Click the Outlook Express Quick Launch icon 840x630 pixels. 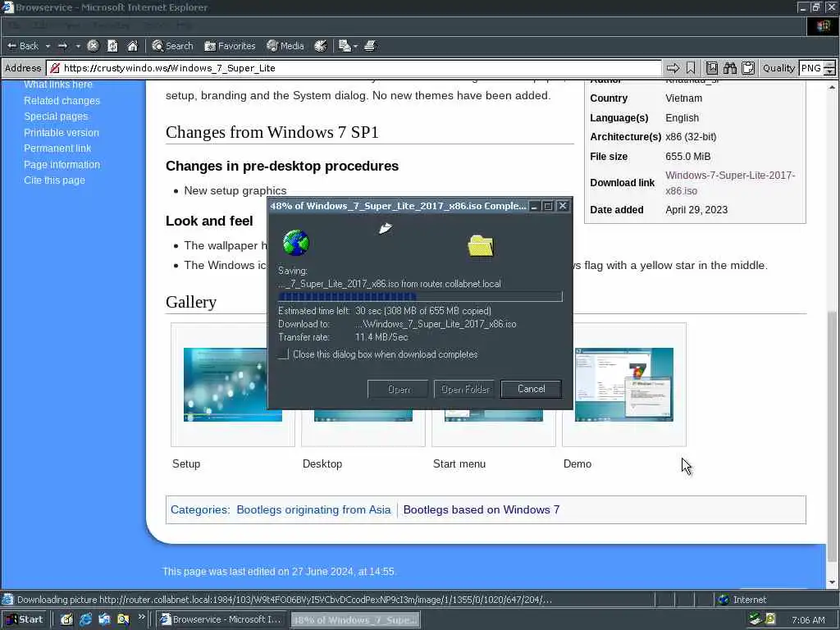click(104, 619)
